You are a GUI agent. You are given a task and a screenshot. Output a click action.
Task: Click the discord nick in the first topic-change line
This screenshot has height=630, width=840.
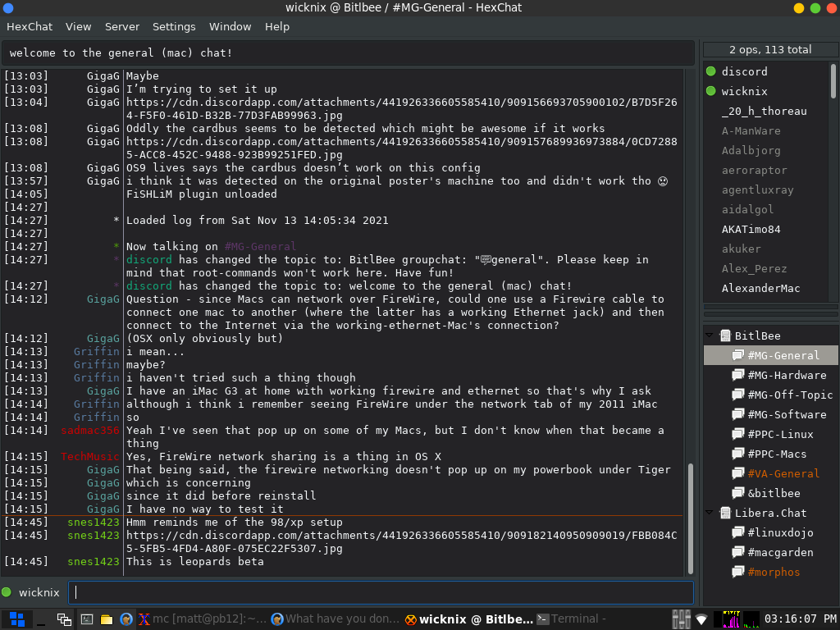[x=149, y=260]
